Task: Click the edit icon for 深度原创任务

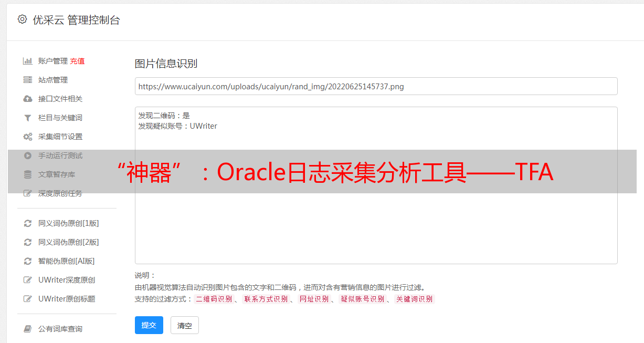Action: (x=28, y=193)
